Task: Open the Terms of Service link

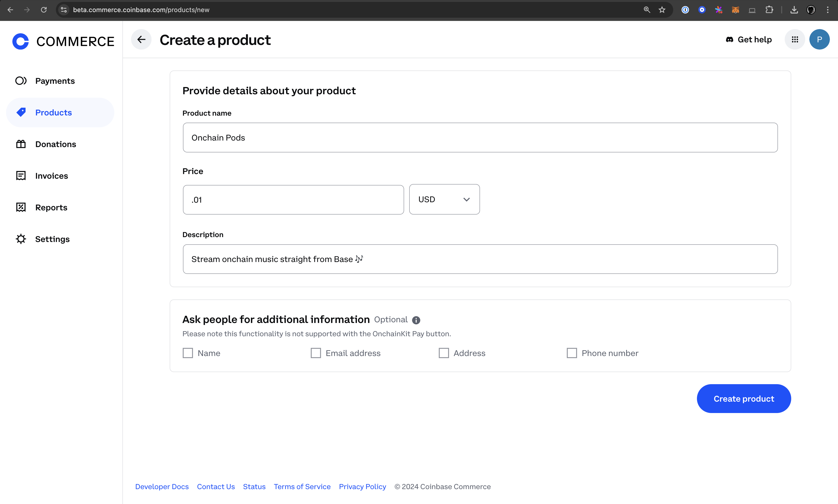Action: click(x=302, y=487)
